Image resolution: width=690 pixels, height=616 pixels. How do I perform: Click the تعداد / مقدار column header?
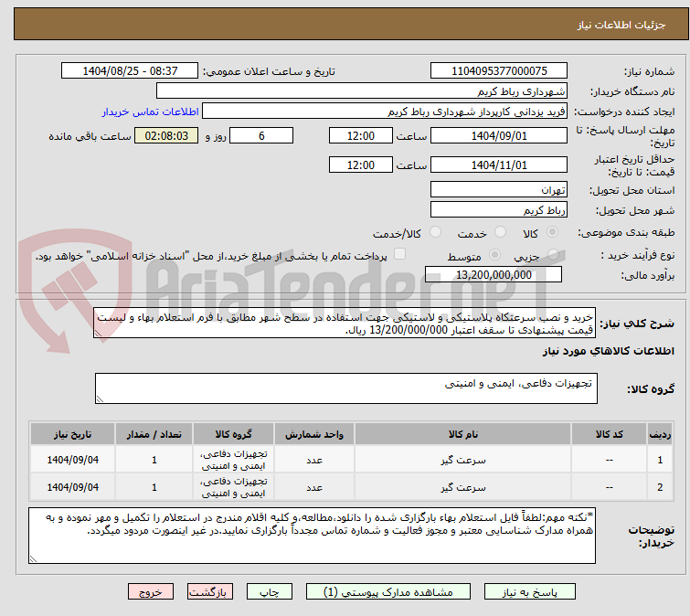pyautogui.click(x=154, y=434)
